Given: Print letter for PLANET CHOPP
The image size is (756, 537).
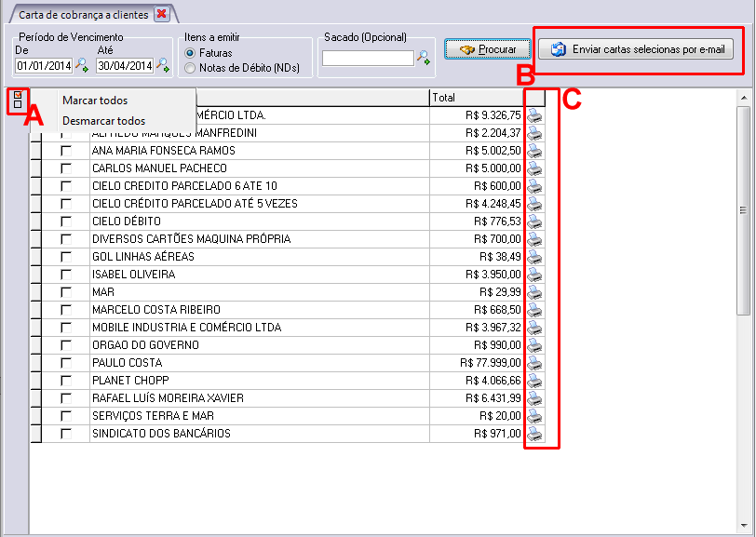Looking at the screenshot, I should pos(534,381).
